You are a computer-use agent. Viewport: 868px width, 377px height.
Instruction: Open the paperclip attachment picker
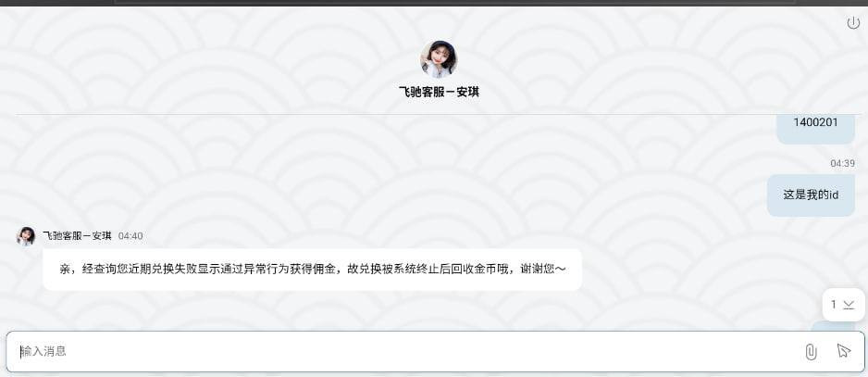coord(811,351)
